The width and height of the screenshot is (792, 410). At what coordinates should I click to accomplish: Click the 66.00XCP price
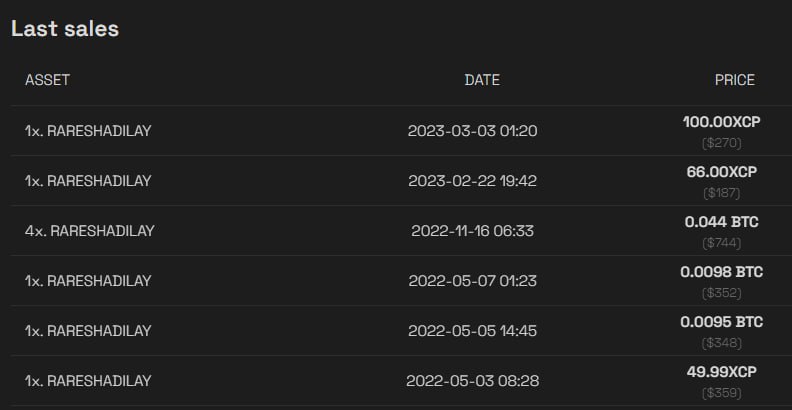[721, 172]
